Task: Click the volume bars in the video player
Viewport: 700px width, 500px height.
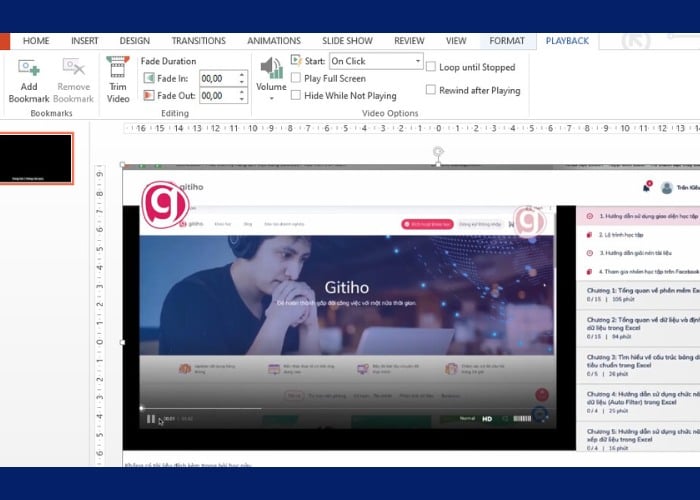Action: click(x=522, y=419)
